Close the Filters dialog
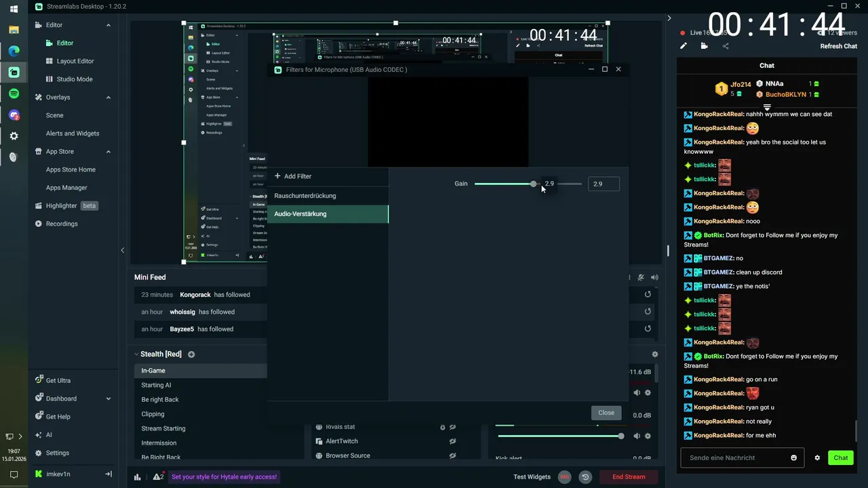This screenshot has height=488, width=868. coord(606,413)
